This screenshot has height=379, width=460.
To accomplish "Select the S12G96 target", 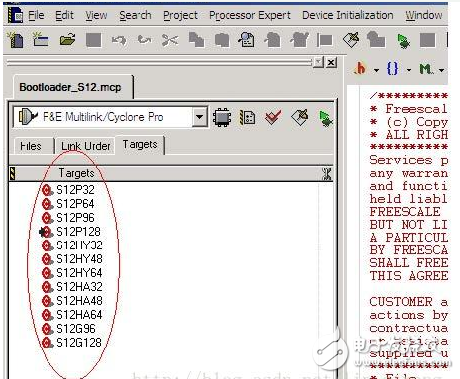I will click(76, 329).
